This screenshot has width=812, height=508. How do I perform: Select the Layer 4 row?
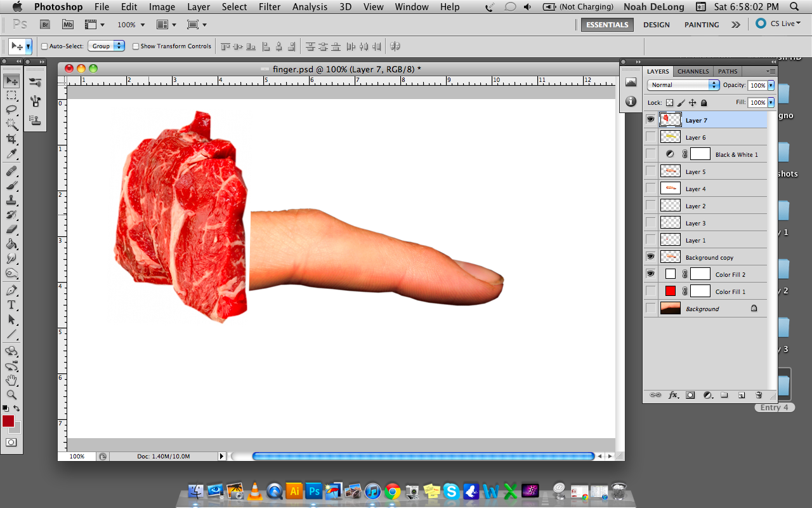coord(705,189)
